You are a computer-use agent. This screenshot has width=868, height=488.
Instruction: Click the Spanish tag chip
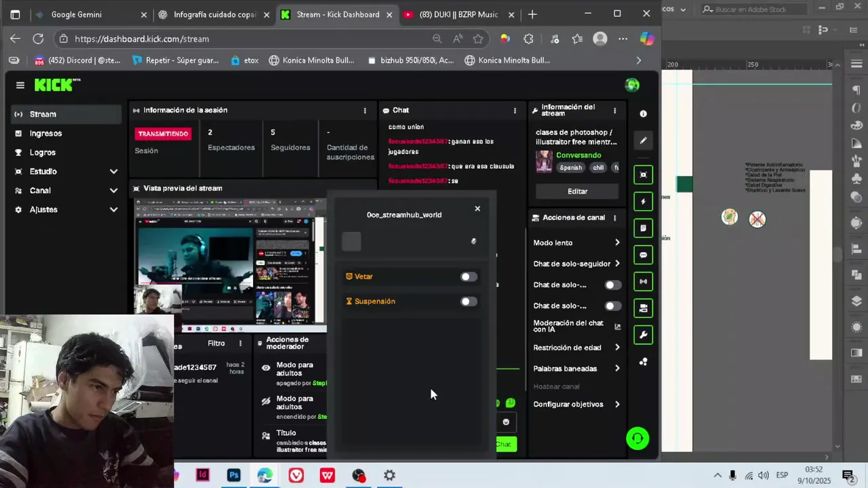pos(570,167)
